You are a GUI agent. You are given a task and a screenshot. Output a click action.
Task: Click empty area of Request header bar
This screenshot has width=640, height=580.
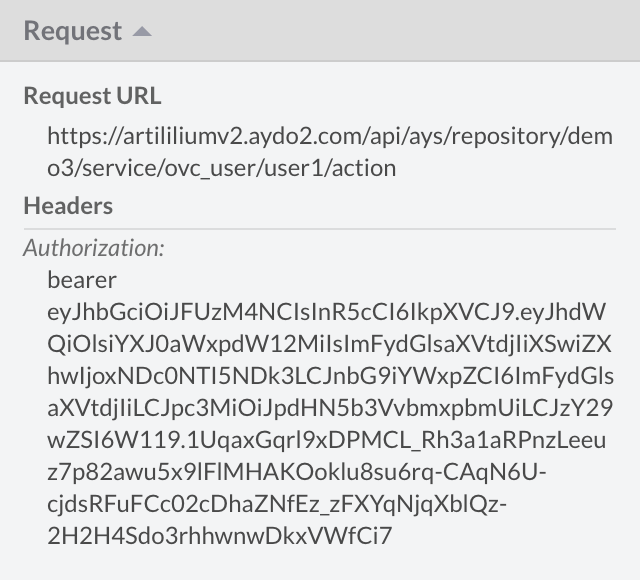click(x=400, y=31)
